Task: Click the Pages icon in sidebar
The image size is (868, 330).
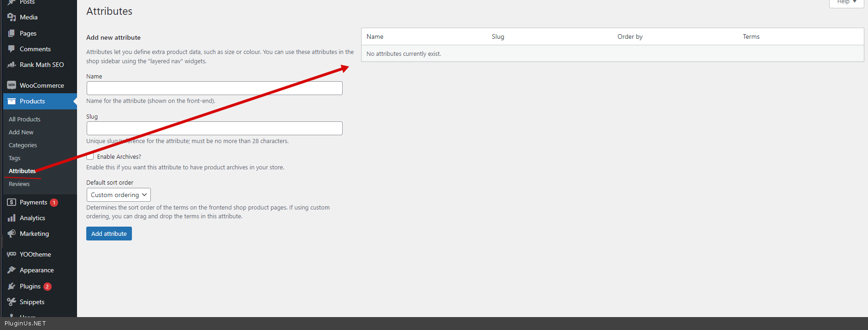Action: tap(12, 33)
